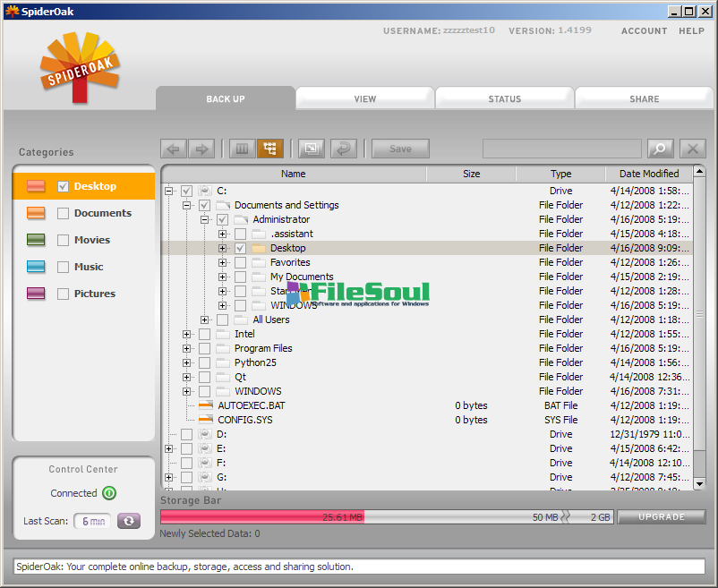Open the SHARE tab

pos(644,99)
